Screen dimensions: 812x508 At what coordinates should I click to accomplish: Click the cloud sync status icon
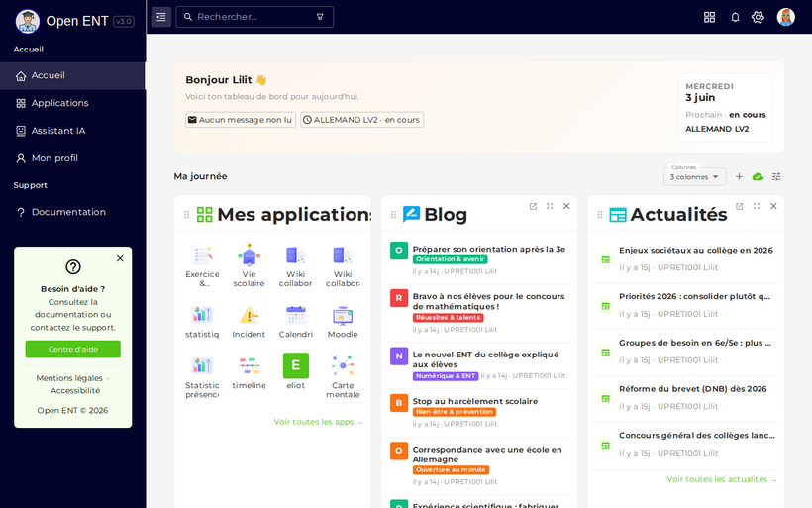point(758,177)
